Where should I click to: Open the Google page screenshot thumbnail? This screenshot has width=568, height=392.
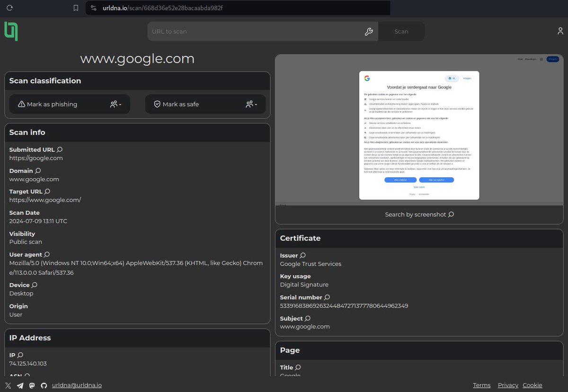pyautogui.click(x=419, y=130)
